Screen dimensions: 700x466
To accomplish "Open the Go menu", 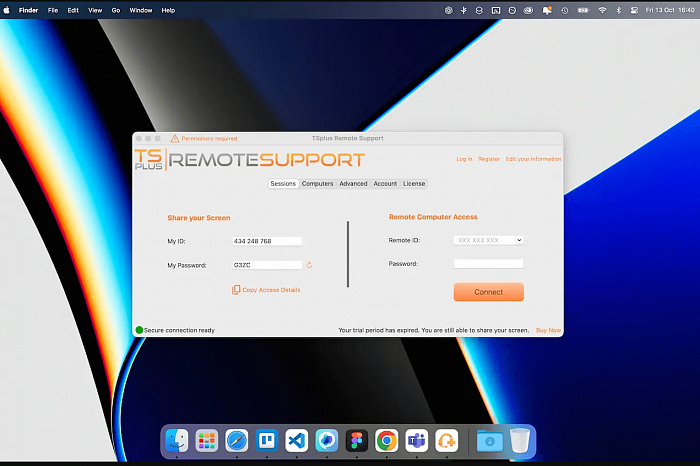I will pos(116,10).
